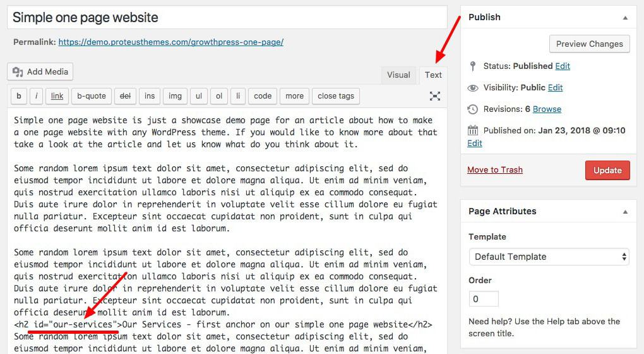The width and height of the screenshot is (644, 354).
Task: Edit the page title field
Action: click(x=227, y=17)
